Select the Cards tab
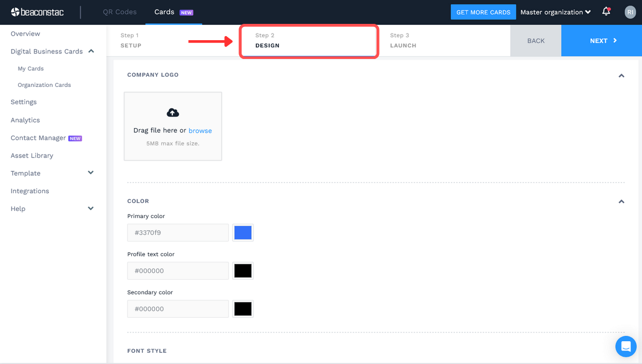The height and width of the screenshot is (364, 642). coord(173,12)
